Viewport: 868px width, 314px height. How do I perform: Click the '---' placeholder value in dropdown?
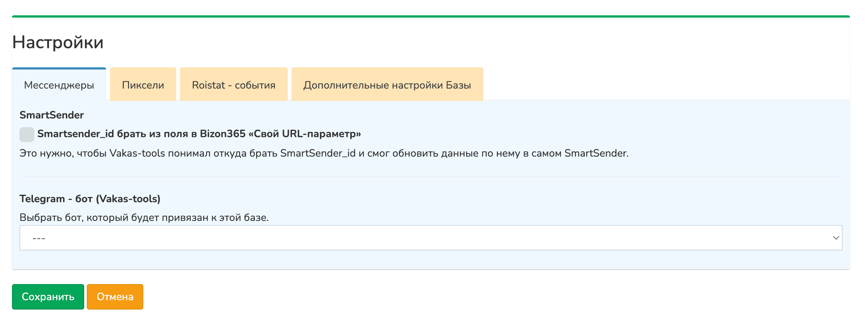(39, 238)
